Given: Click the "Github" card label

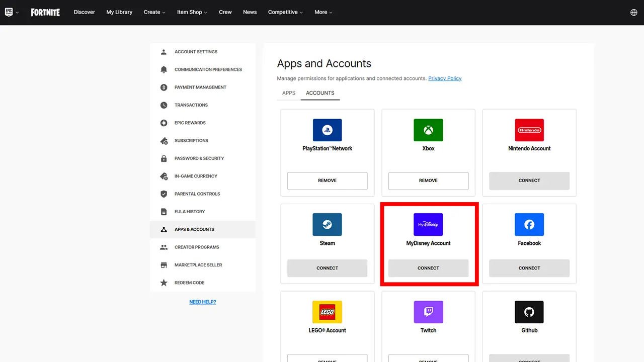Looking at the screenshot, I should (529, 330).
